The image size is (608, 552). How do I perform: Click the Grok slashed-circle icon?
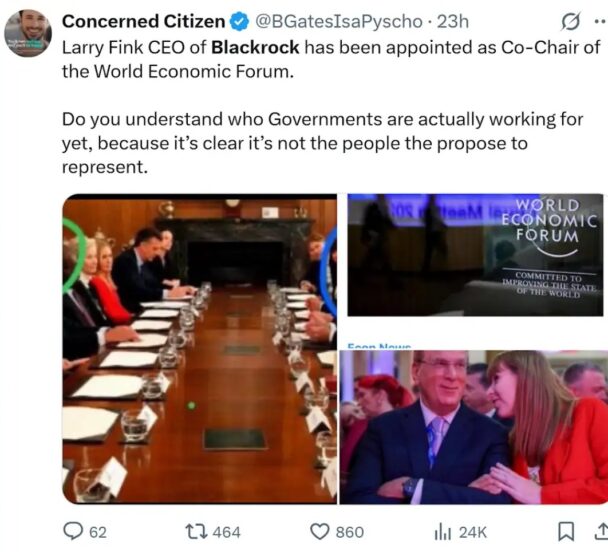coord(571,21)
